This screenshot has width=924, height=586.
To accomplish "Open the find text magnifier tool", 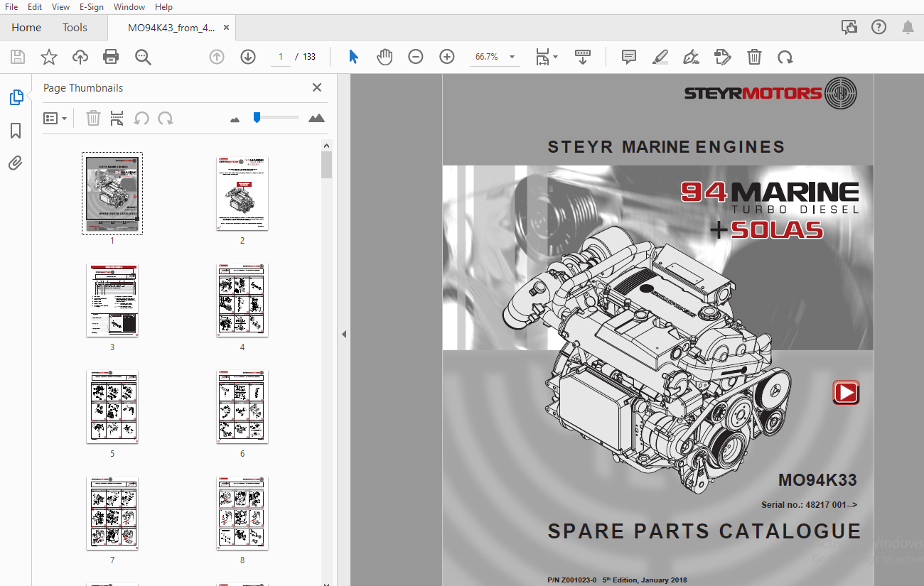I will 143,57.
